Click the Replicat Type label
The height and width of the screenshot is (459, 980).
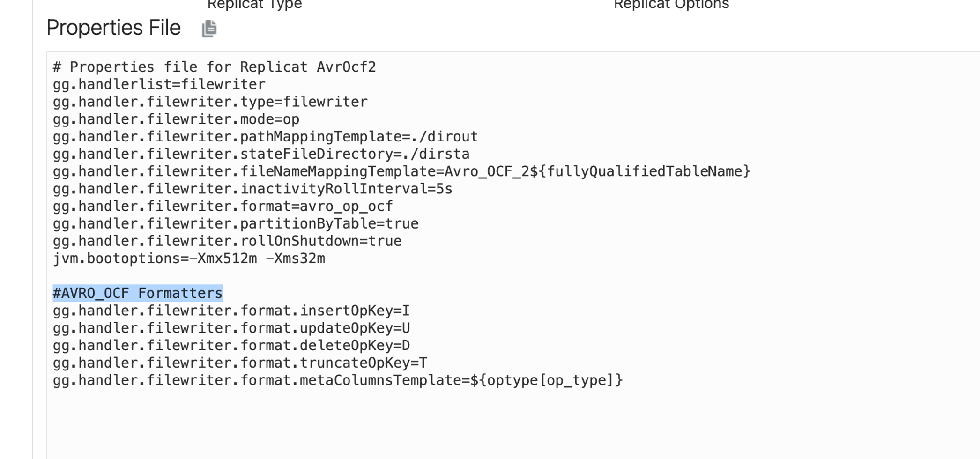pos(254,5)
